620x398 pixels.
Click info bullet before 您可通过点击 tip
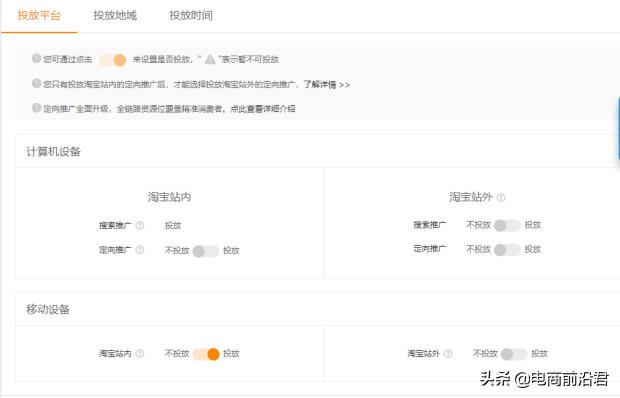coord(36,58)
